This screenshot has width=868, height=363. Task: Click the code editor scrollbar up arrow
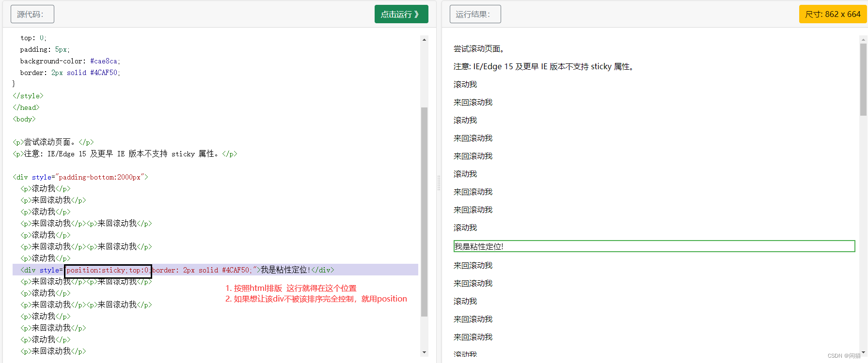click(425, 40)
